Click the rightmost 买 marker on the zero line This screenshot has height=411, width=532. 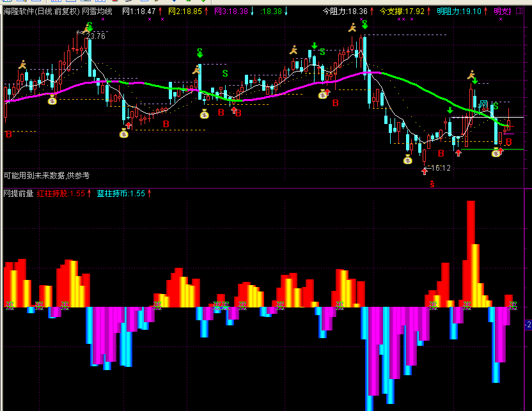(512, 306)
